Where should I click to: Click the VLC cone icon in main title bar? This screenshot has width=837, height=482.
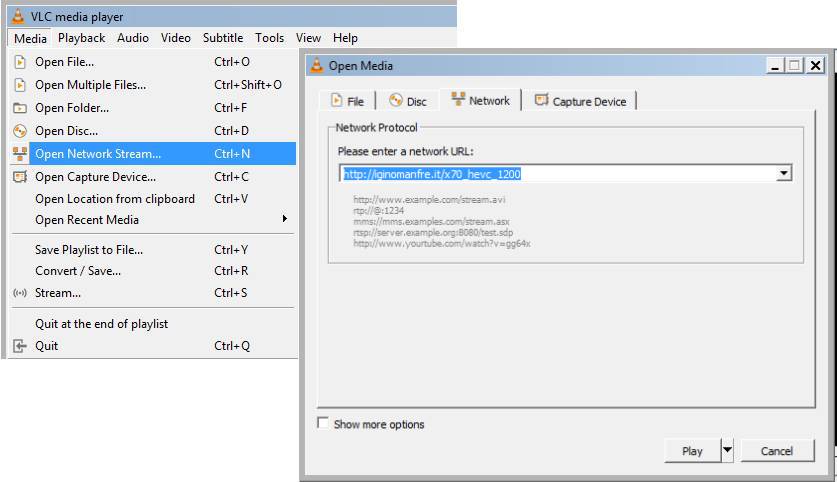tap(18, 17)
